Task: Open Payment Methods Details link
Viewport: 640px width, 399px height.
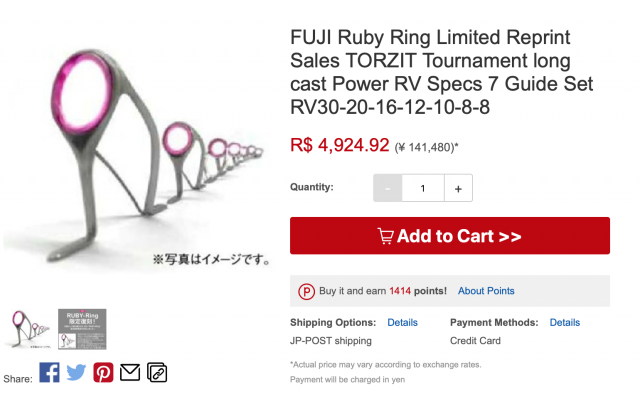Action: point(565,323)
